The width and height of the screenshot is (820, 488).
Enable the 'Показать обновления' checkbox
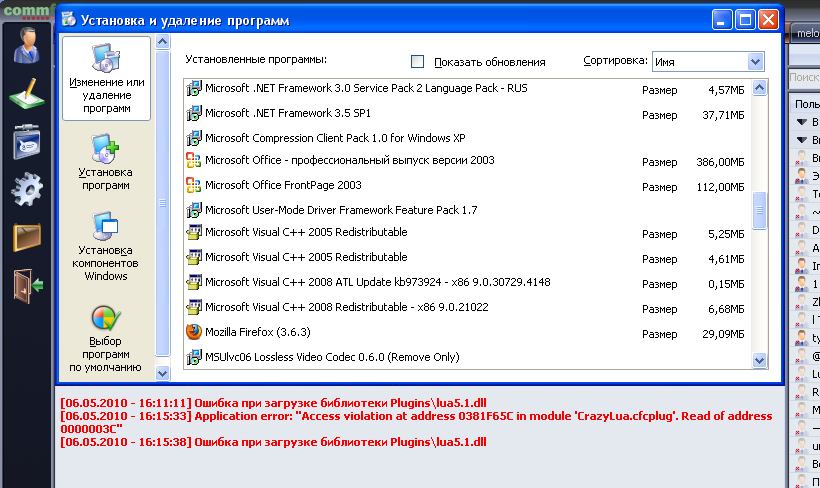coord(418,61)
